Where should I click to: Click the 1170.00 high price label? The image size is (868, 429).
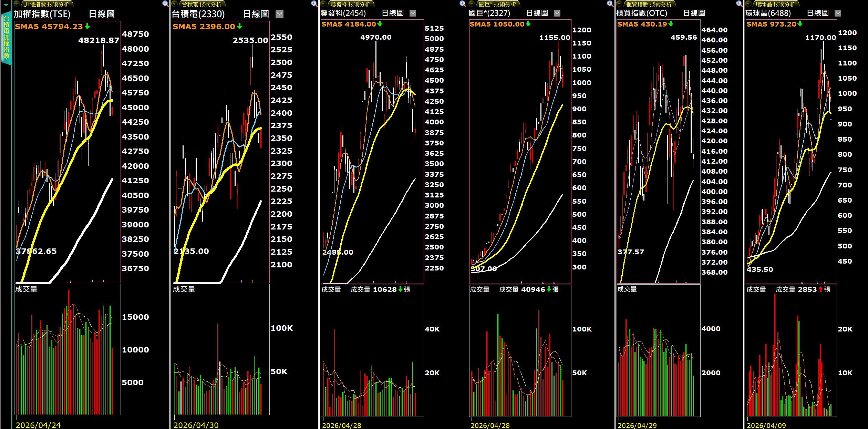pyautogui.click(x=820, y=38)
